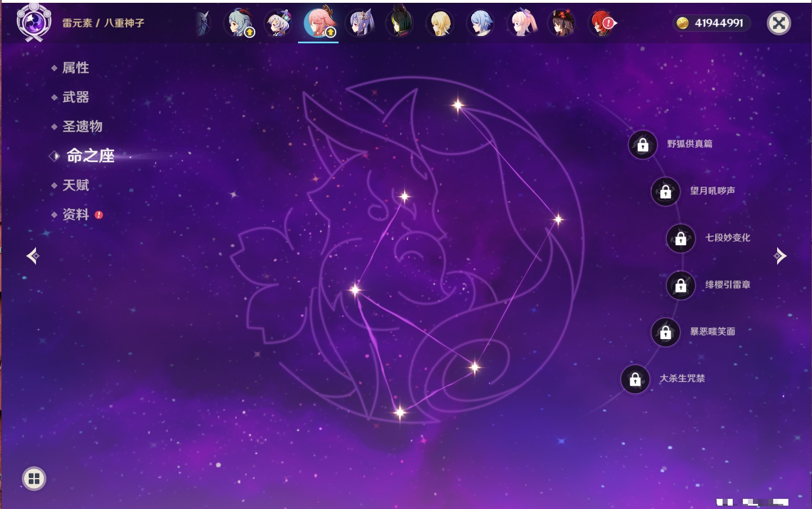Click the red alert badge beside 资料
This screenshot has width=812, height=509.
pos(99,215)
